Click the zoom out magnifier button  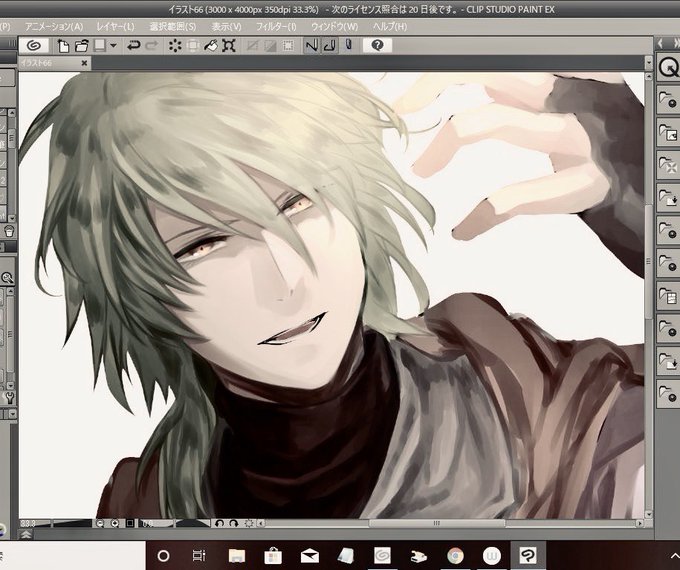click(100, 524)
